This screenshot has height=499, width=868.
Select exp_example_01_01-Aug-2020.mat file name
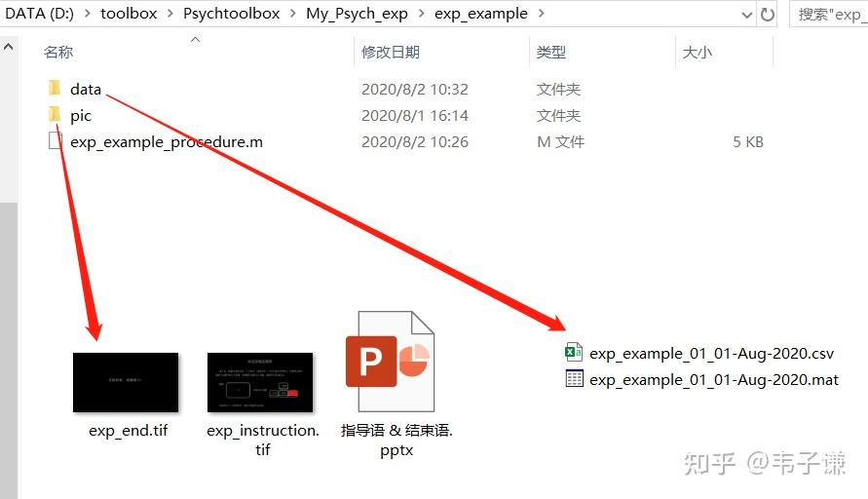tap(713, 380)
